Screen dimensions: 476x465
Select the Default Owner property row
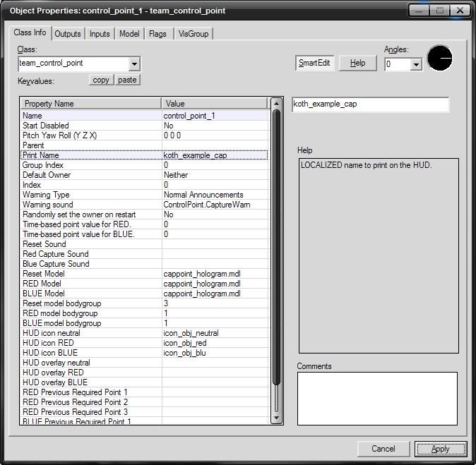click(92, 175)
